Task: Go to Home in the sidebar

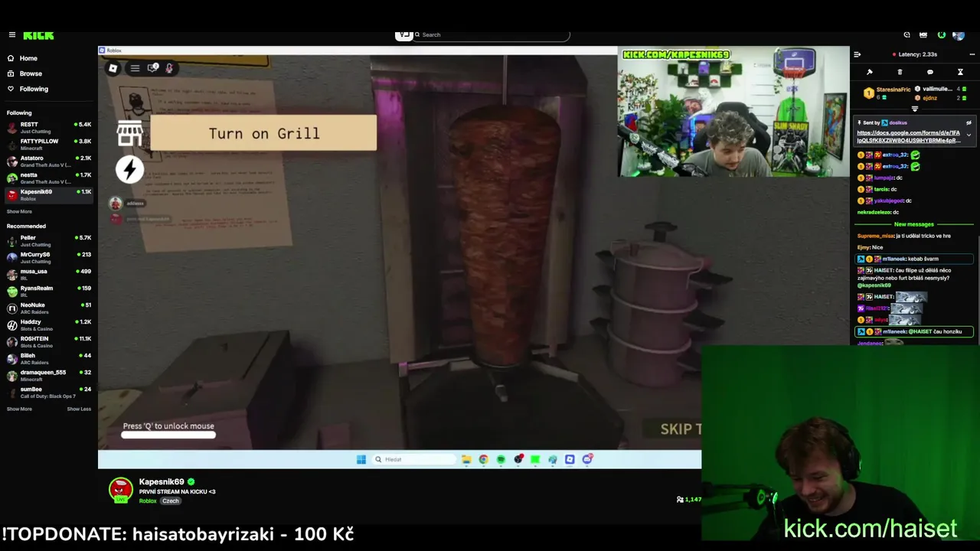Action: pos(28,58)
